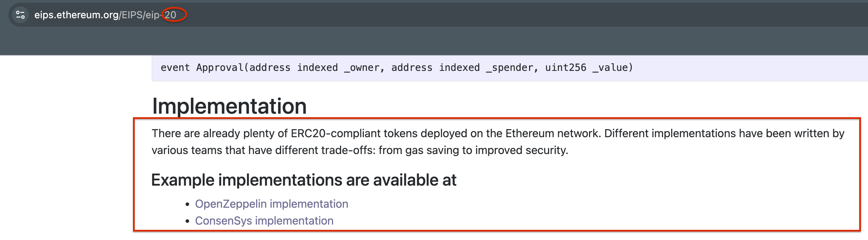Open the site information icon in address bar

coord(20,15)
